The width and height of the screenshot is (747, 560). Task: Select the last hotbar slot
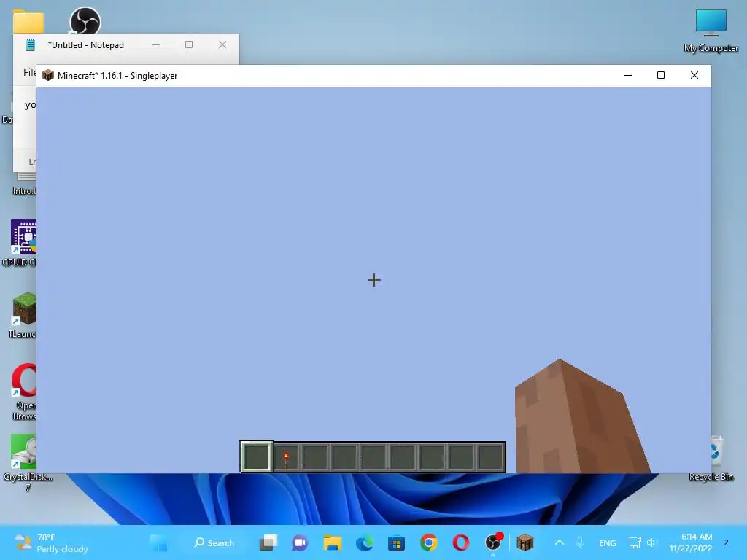coord(490,457)
